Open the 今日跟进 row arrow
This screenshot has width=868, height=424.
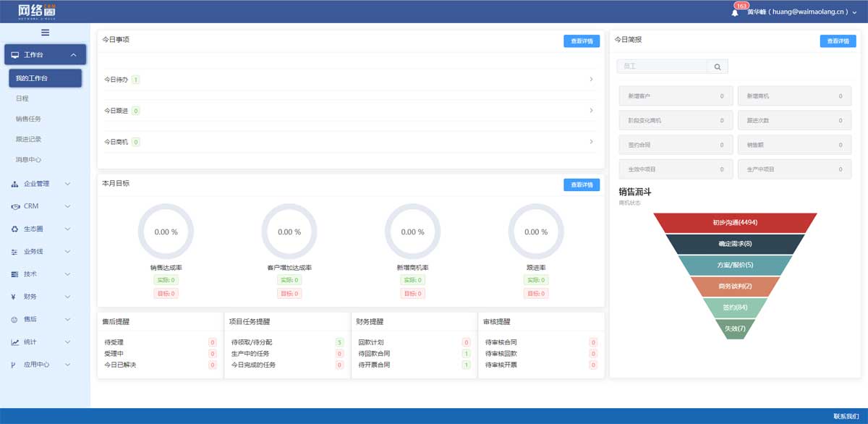pos(591,111)
